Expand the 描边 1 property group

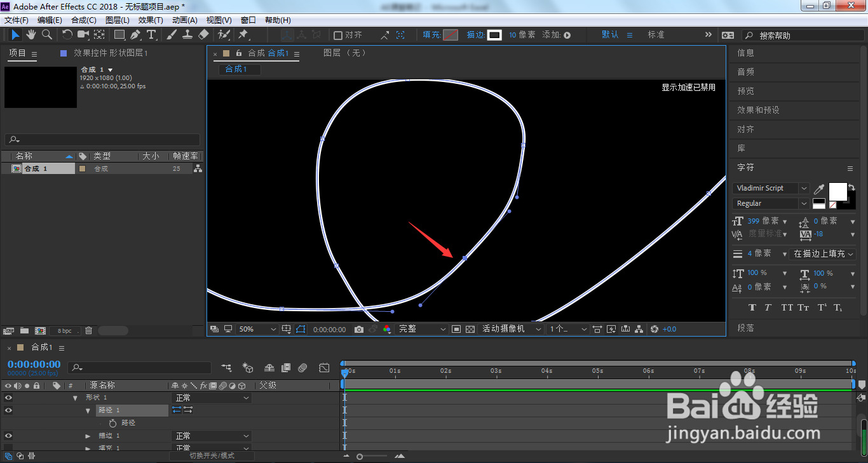click(88, 436)
